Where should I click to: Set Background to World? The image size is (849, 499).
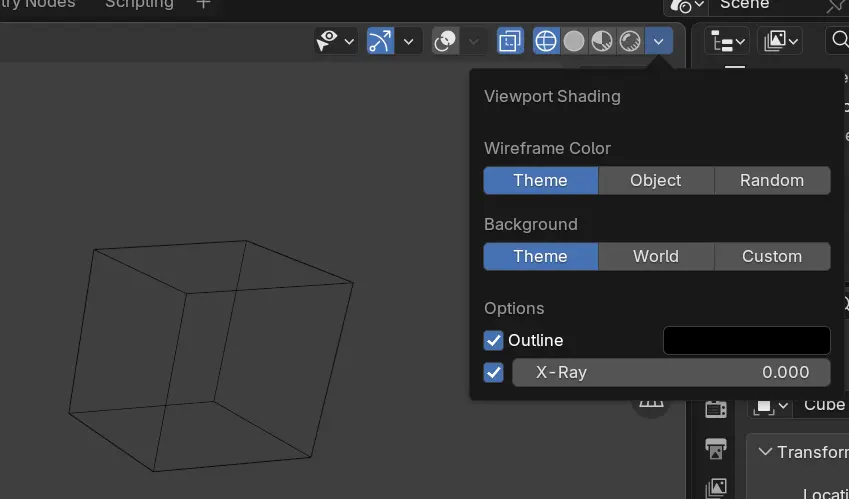coord(656,257)
